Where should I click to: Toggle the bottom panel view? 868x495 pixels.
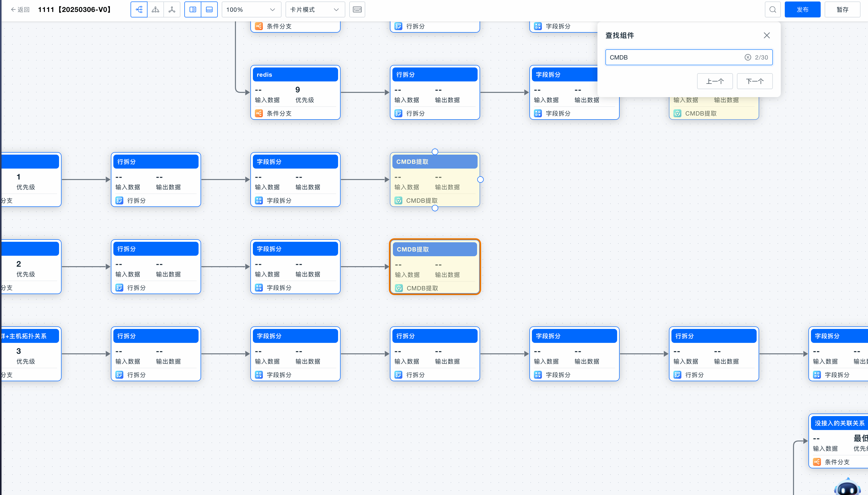209,9
